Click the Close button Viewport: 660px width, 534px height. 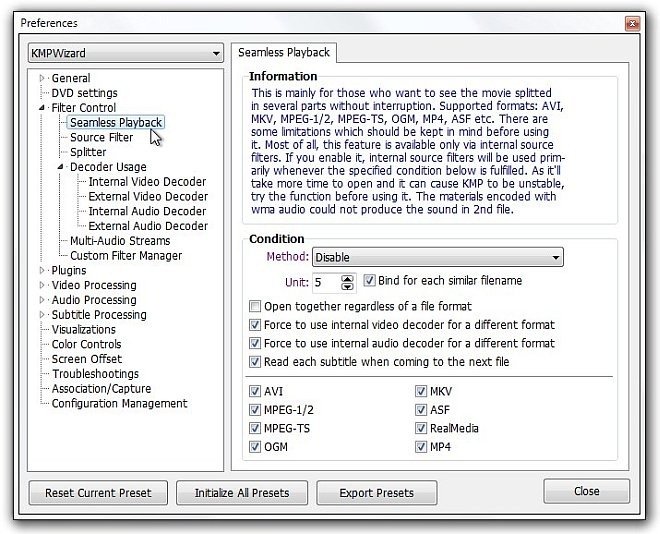(x=586, y=491)
